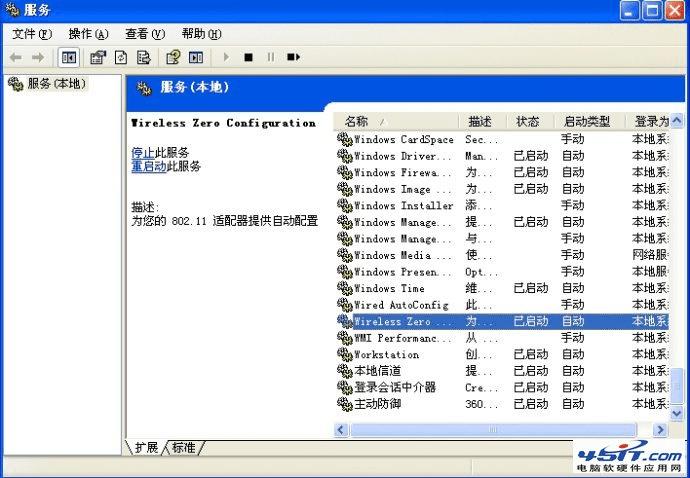Click the Cre... description of 登录会话中介器

click(x=481, y=387)
